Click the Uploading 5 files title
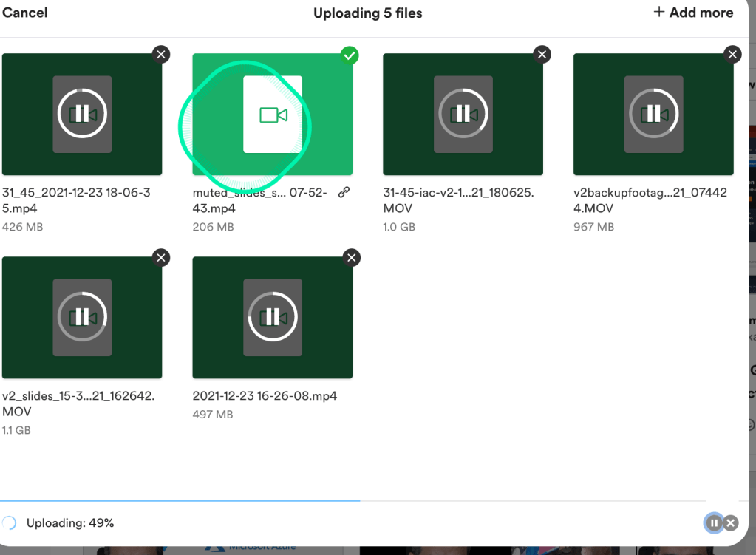Screen dimensions: 756x555 pos(368,13)
